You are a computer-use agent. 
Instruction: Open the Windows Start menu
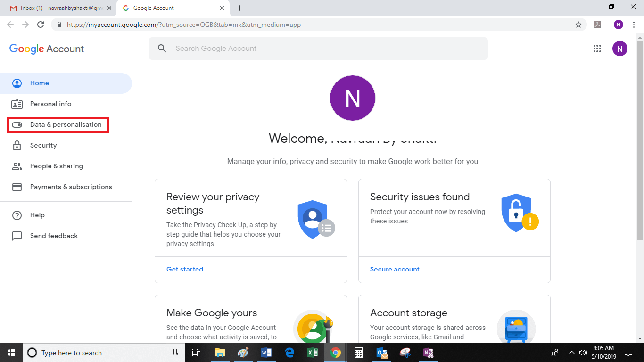11,353
